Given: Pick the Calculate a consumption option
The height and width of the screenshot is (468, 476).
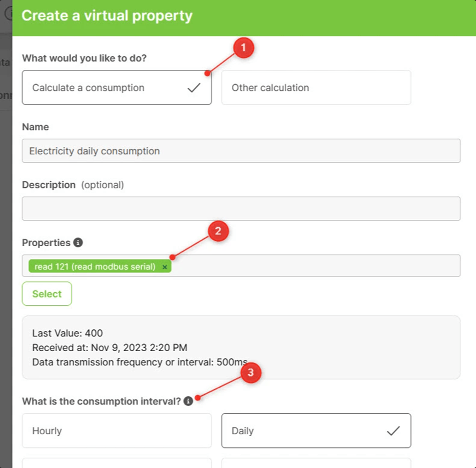Looking at the screenshot, I should coord(117,87).
